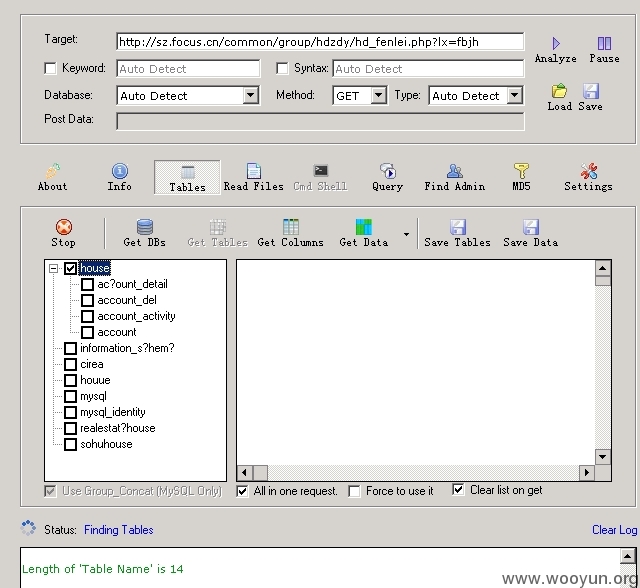Click the Post Data field

[x=320, y=122]
